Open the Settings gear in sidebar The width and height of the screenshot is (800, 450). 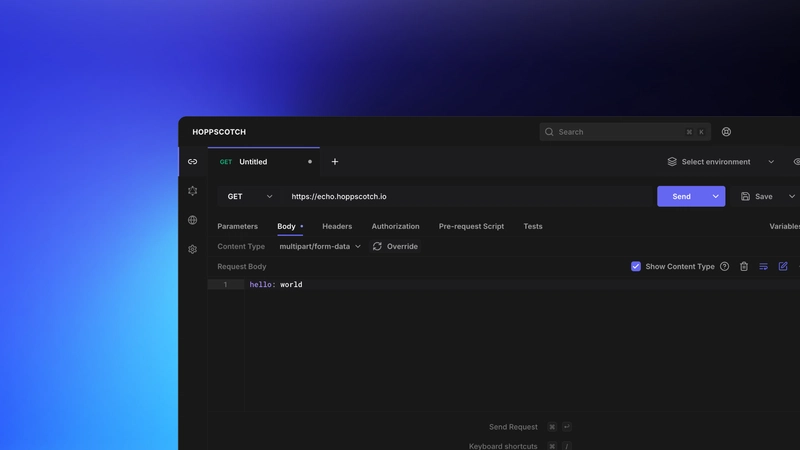(x=192, y=249)
